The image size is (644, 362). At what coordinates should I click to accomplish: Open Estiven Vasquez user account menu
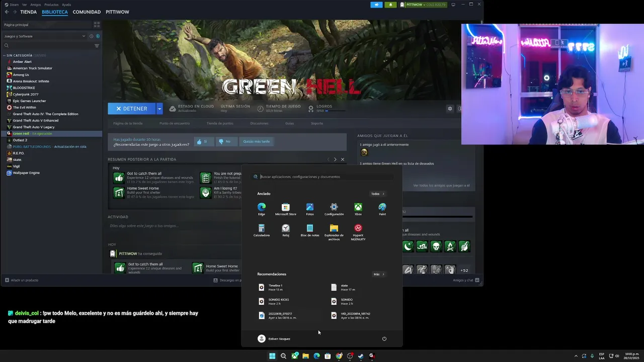click(274, 338)
